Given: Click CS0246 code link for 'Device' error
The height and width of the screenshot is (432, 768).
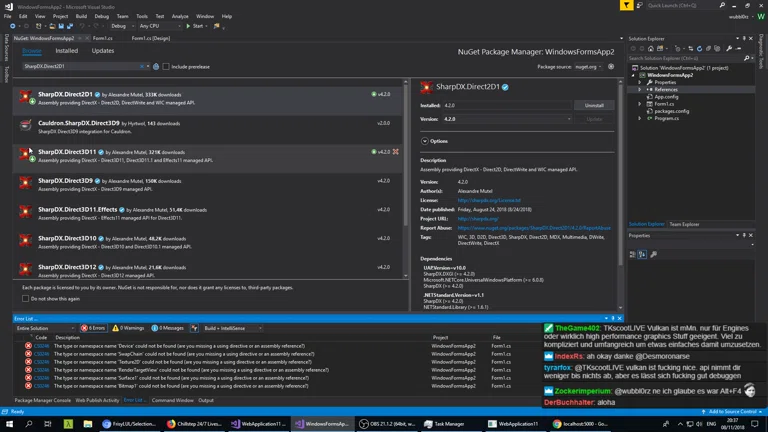Looking at the screenshot, I should 41,346.
